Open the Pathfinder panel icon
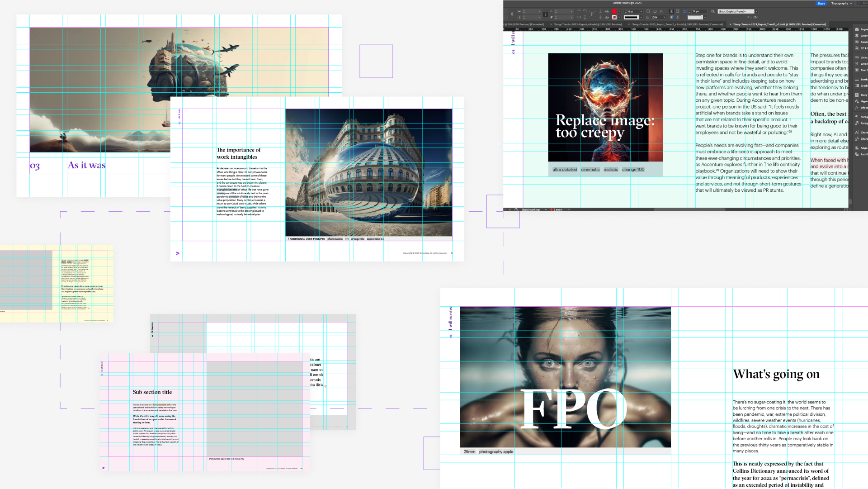This screenshot has width=868, height=489. point(857,154)
